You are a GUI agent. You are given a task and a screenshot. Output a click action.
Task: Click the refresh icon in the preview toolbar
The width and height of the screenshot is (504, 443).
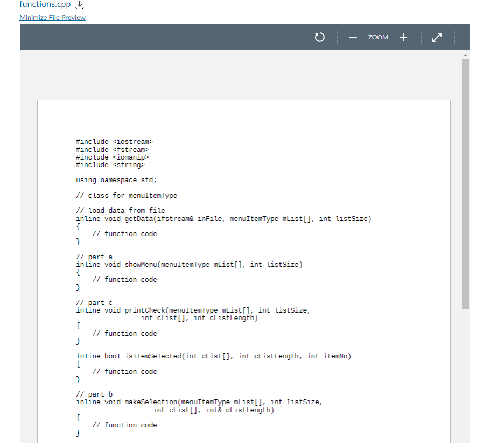click(x=319, y=37)
